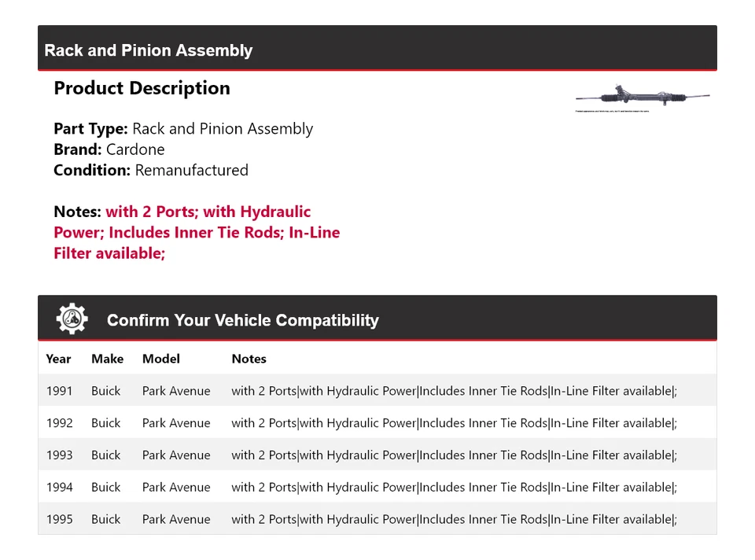Click the notes cell in the 1992 row
The width and height of the screenshot is (755, 560).
click(454, 423)
